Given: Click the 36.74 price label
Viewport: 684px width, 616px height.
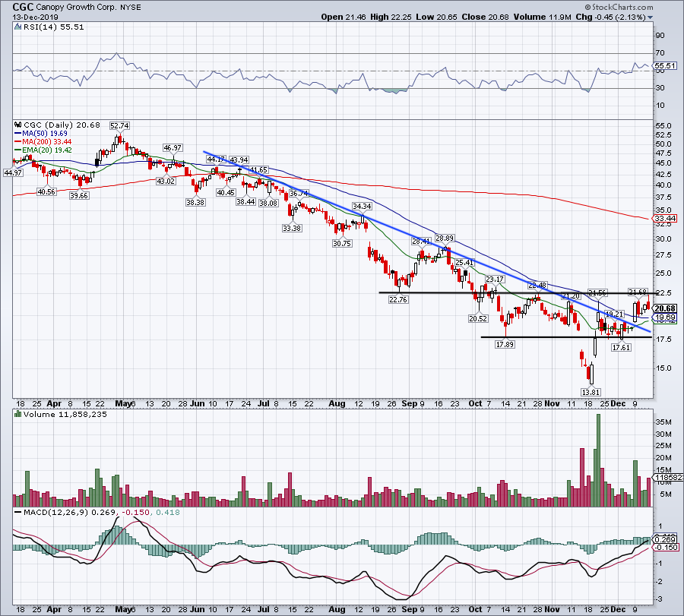Looking at the screenshot, I should click(299, 194).
